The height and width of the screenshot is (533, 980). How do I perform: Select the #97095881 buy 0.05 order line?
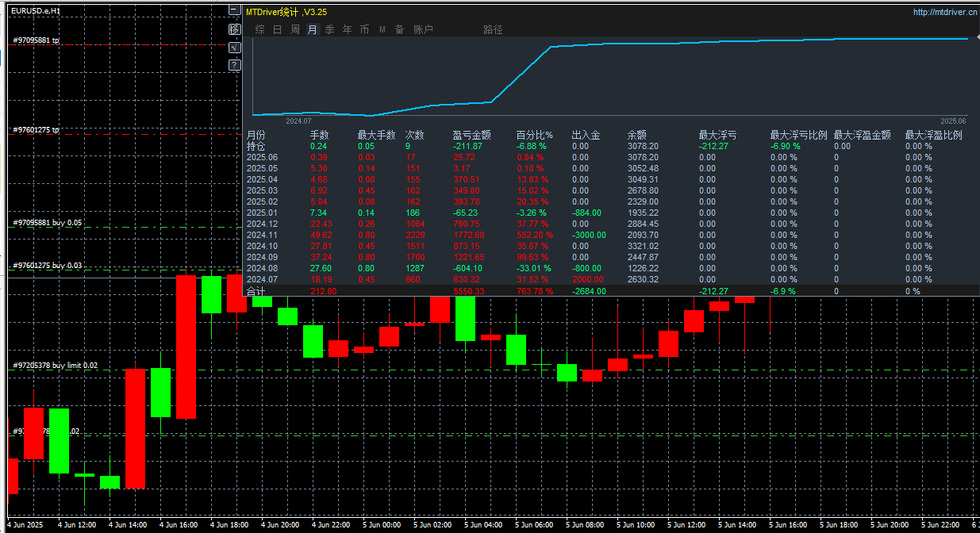click(x=47, y=223)
